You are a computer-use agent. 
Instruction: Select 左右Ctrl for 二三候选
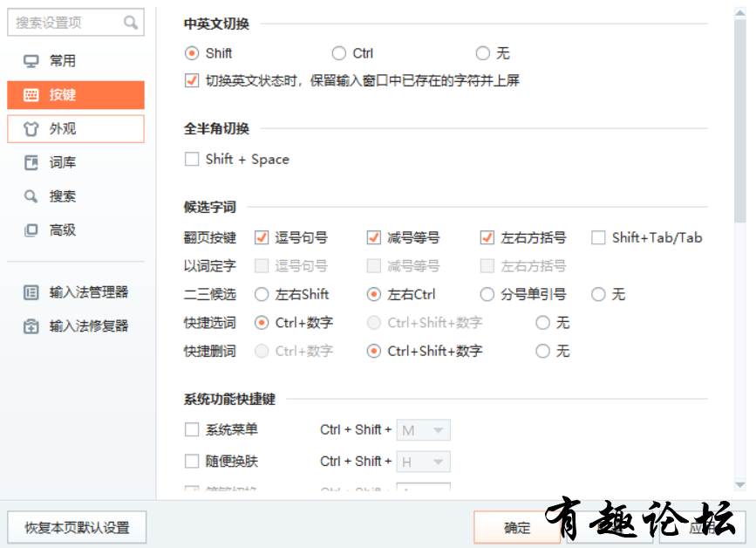[x=374, y=294]
